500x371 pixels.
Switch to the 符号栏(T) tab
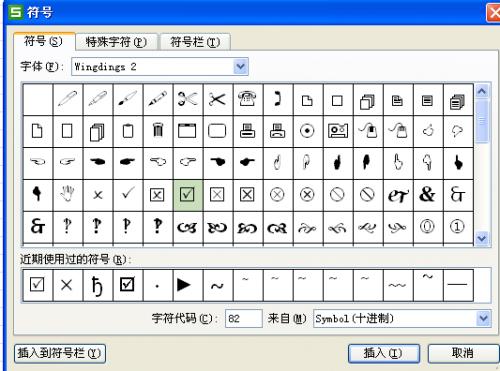click(195, 42)
